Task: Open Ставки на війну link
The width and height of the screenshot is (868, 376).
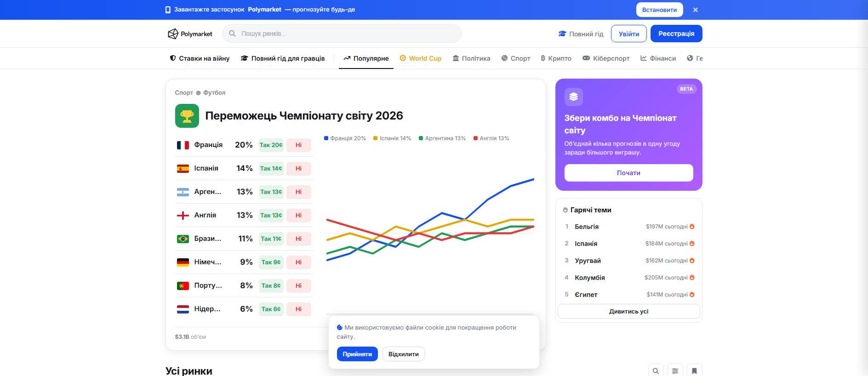Action: click(x=200, y=58)
